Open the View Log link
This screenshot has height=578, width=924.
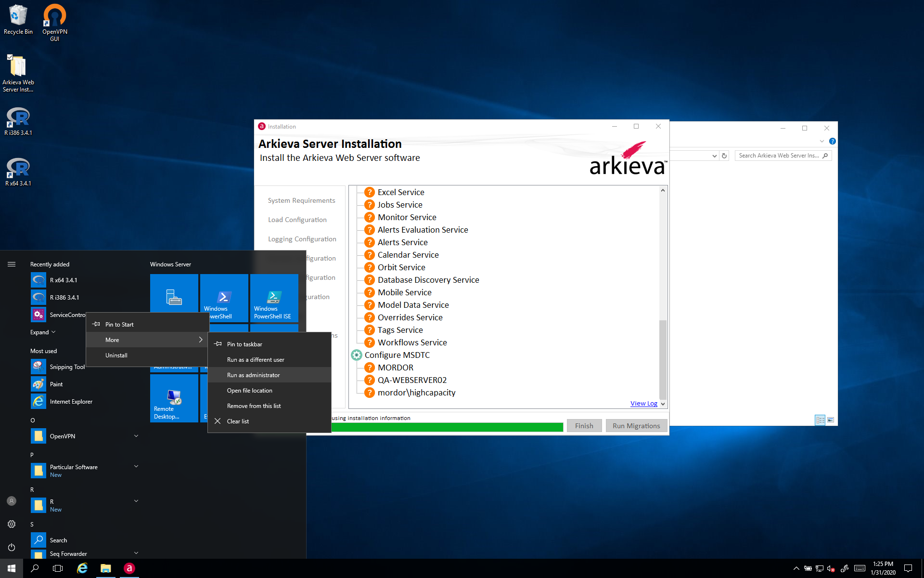(643, 403)
